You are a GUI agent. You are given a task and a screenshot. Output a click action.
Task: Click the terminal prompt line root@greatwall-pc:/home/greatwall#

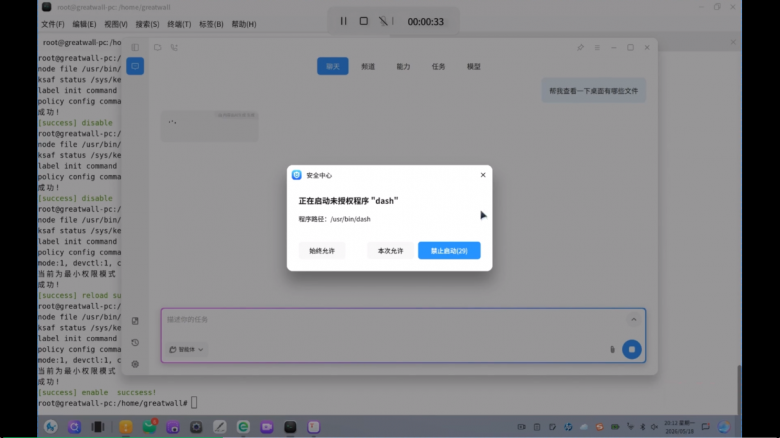113,403
